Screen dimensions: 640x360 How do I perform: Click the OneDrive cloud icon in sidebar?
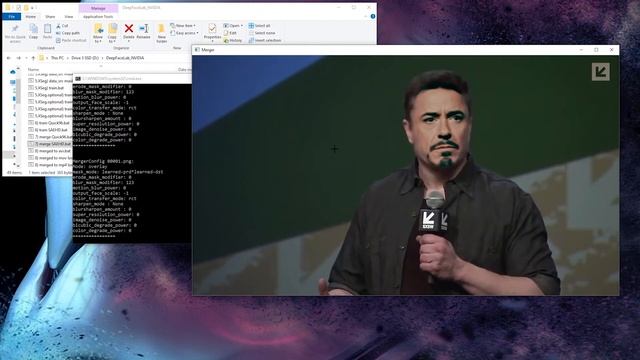13,72
